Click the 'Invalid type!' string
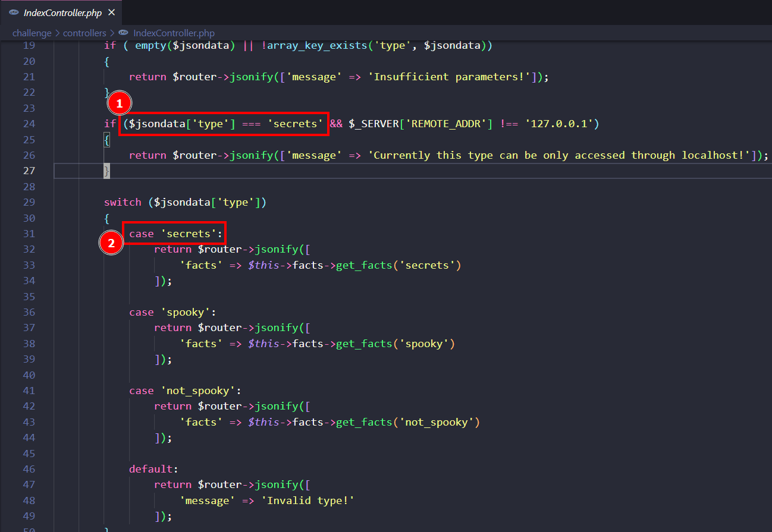772x532 pixels. pos(308,500)
